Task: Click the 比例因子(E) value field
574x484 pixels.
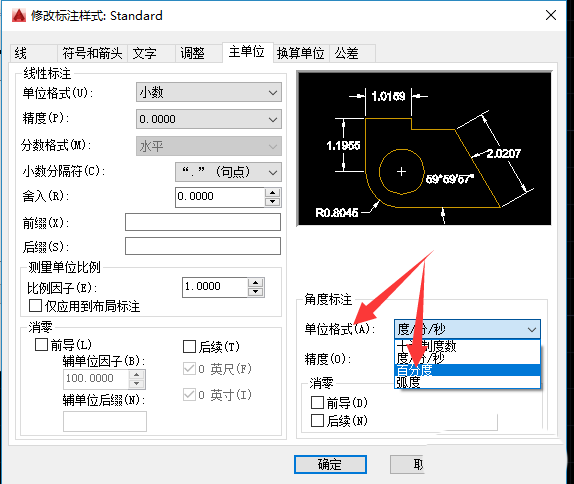Action: click(x=215, y=287)
